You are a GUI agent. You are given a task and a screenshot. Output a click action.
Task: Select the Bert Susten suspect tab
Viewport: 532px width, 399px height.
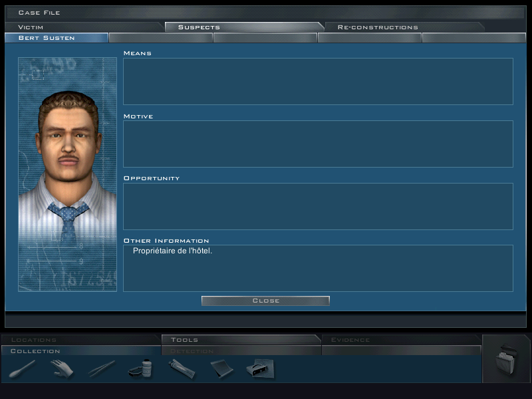pos(57,38)
